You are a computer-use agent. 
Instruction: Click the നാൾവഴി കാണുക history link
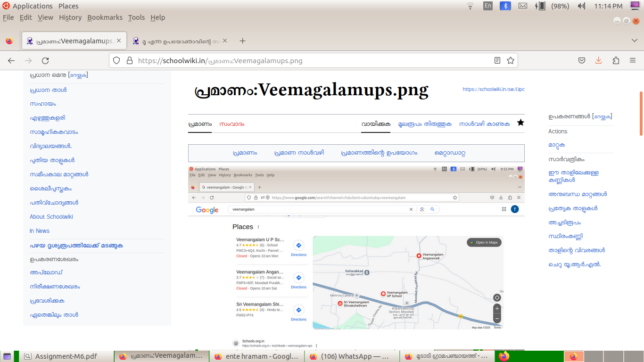pyautogui.click(x=484, y=124)
